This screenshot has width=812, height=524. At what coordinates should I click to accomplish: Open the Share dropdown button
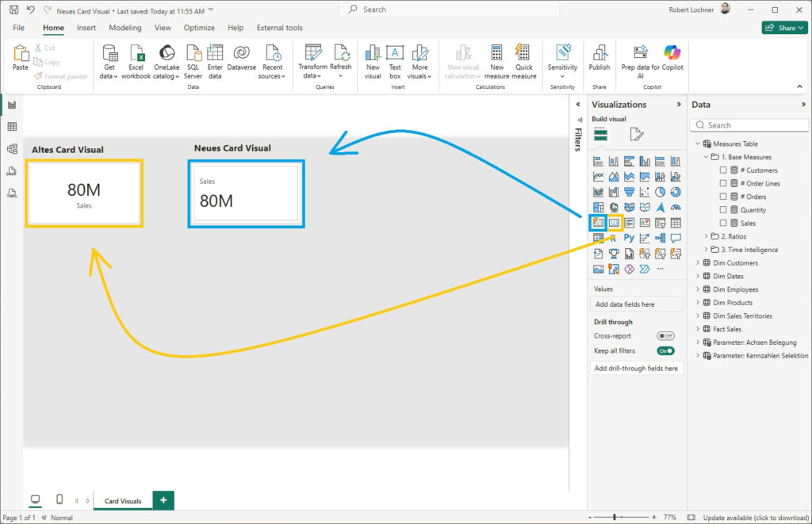click(784, 28)
